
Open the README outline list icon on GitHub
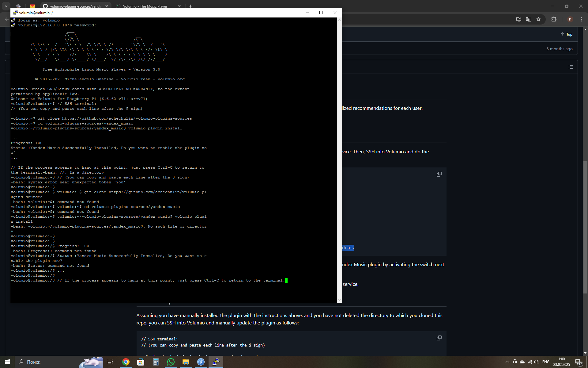pos(571,67)
